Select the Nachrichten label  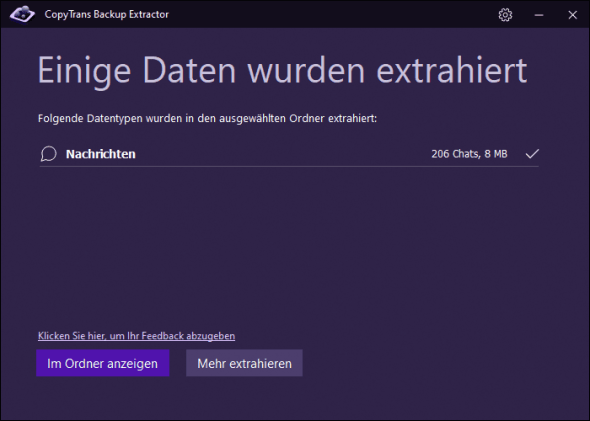click(100, 154)
